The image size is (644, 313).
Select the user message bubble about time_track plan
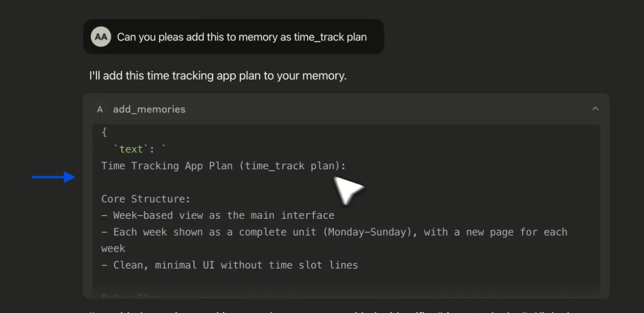pyautogui.click(x=233, y=37)
